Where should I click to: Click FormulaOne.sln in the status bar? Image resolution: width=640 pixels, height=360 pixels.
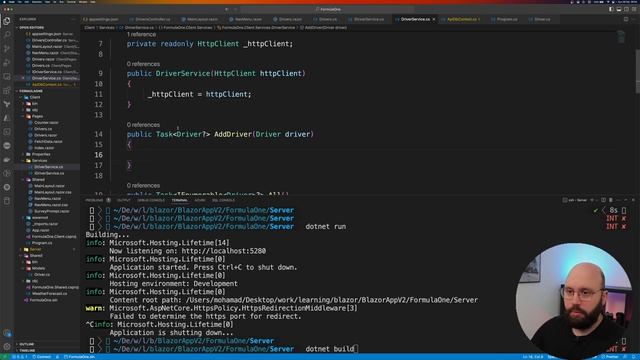[81, 357]
